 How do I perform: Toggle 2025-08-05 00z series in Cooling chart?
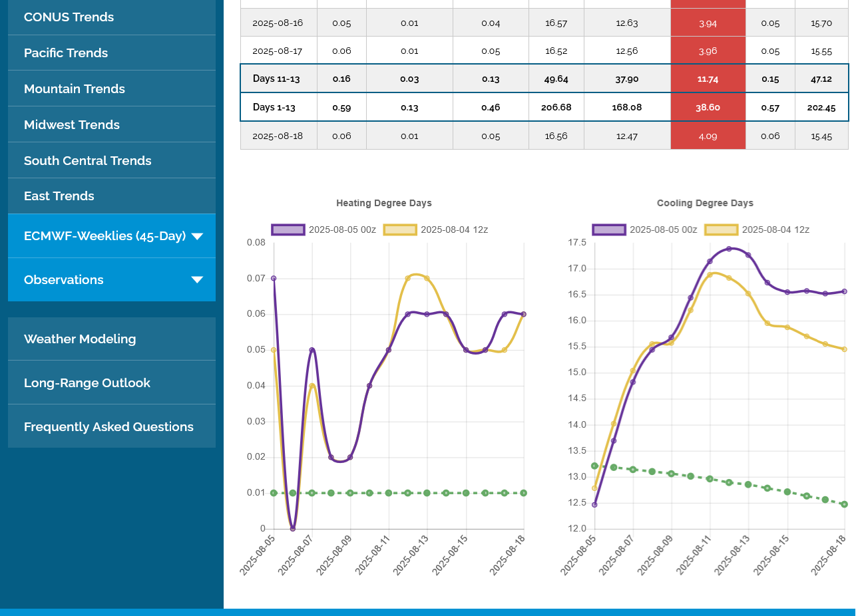(645, 230)
